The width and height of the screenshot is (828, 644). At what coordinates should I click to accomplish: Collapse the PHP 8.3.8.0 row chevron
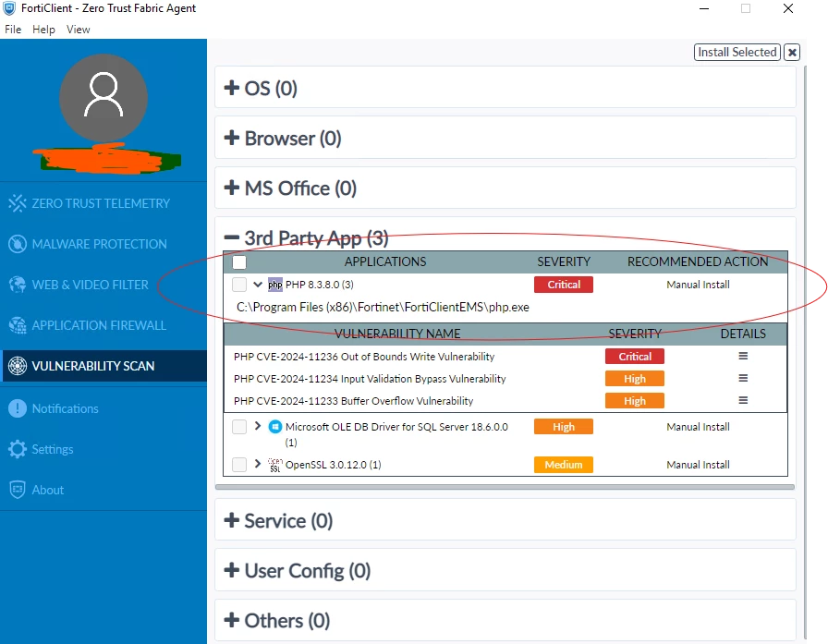[x=258, y=285]
